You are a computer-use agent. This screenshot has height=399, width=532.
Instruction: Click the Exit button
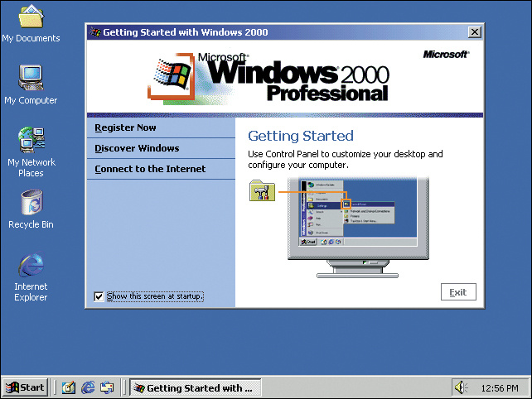[458, 292]
